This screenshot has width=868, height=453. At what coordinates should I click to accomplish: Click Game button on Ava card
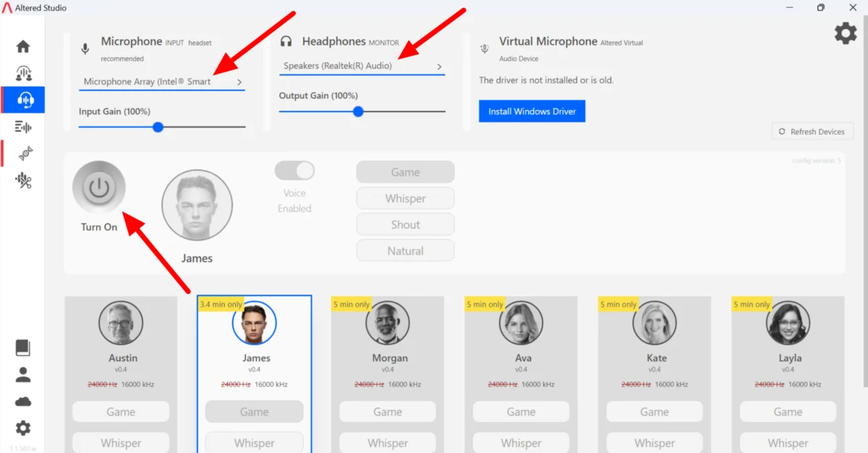click(x=521, y=412)
